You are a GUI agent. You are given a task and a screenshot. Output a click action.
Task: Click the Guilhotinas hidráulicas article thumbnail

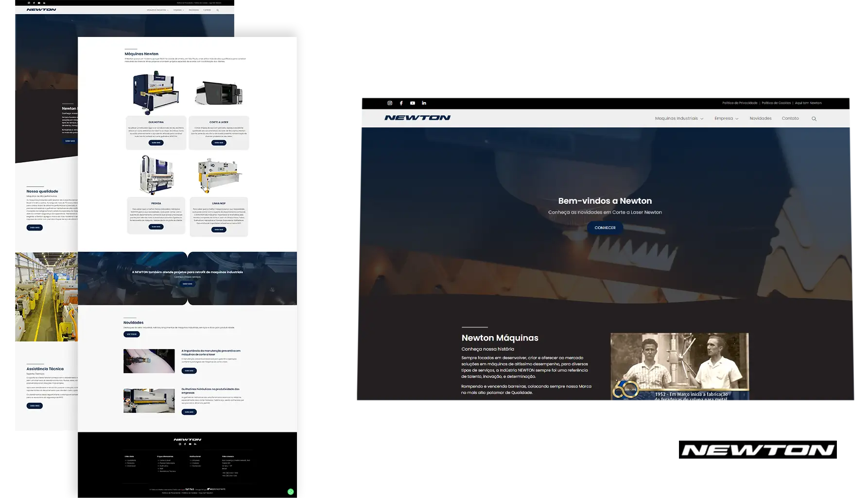click(149, 401)
